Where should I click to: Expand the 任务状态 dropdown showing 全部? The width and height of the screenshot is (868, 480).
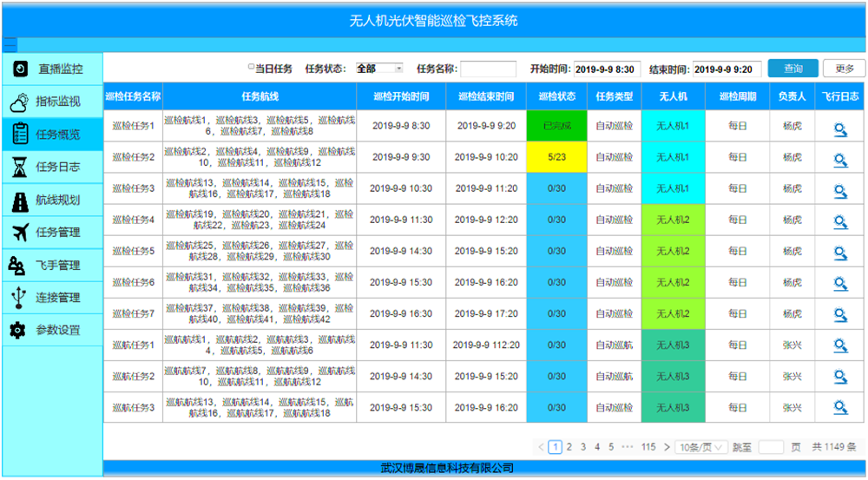(x=378, y=69)
